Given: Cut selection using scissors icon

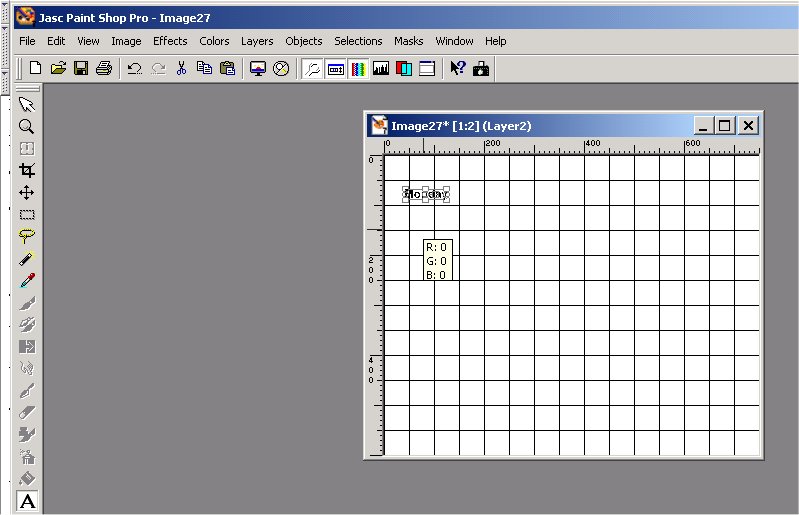Looking at the screenshot, I should [x=181, y=68].
